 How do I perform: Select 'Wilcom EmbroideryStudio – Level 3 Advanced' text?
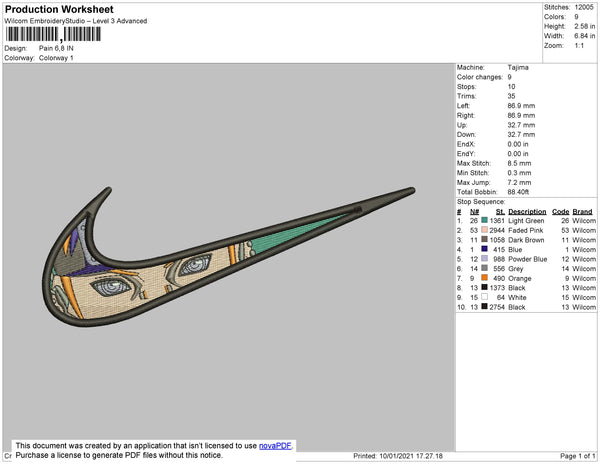76,21
